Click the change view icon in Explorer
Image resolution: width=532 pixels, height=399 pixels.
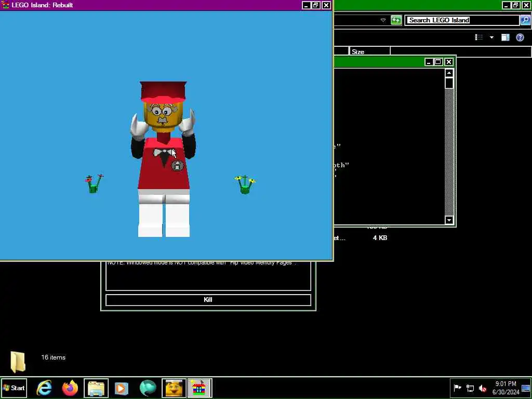478,37
